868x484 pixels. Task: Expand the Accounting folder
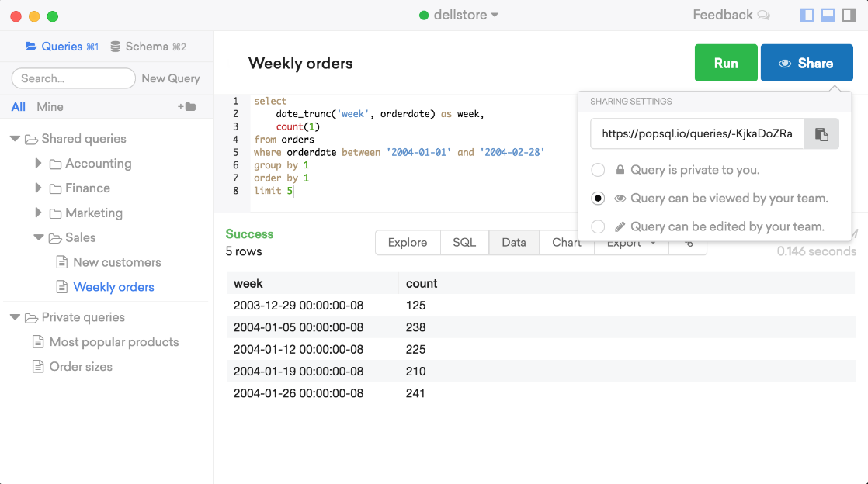tap(40, 163)
